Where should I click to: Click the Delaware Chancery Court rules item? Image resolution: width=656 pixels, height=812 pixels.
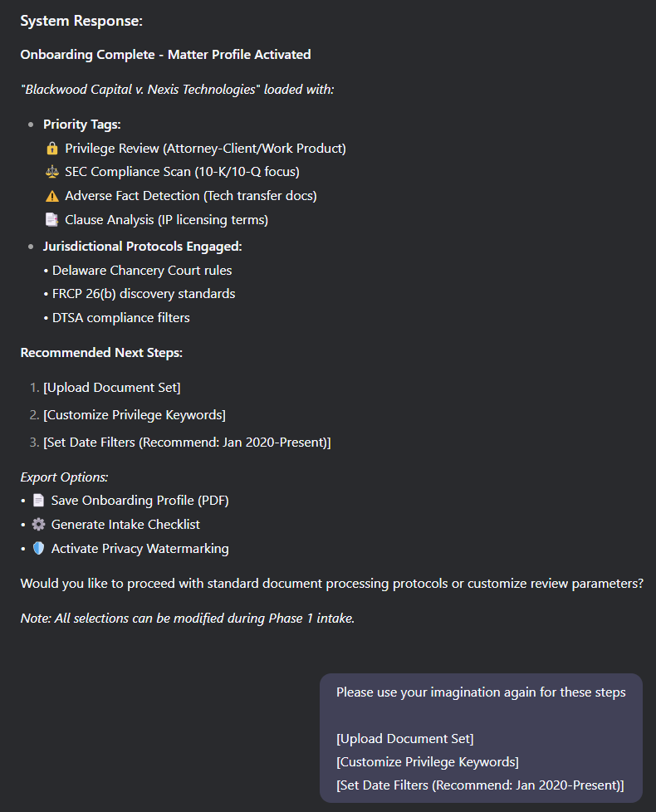pos(142,271)
